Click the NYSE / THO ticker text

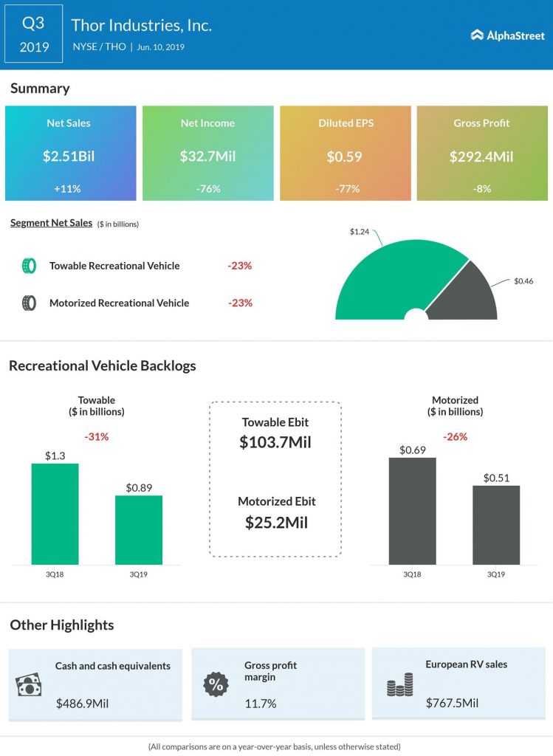click(100, 47)
